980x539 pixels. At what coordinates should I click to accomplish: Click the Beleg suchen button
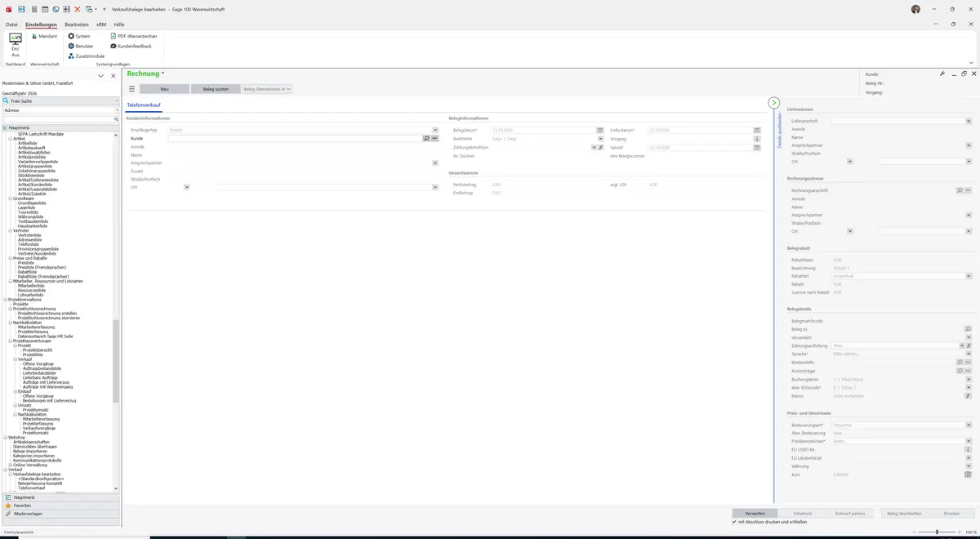point(216,88)
